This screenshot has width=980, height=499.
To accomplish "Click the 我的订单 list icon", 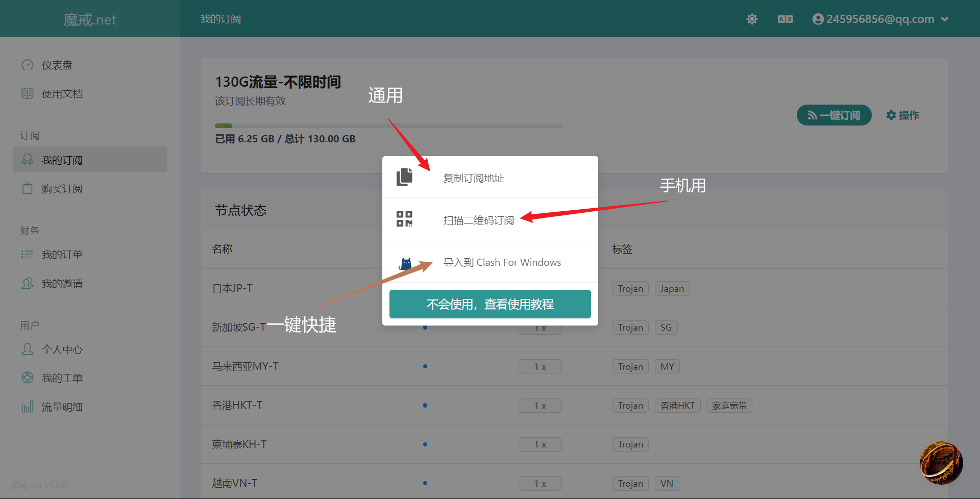I will click(28, 254).
